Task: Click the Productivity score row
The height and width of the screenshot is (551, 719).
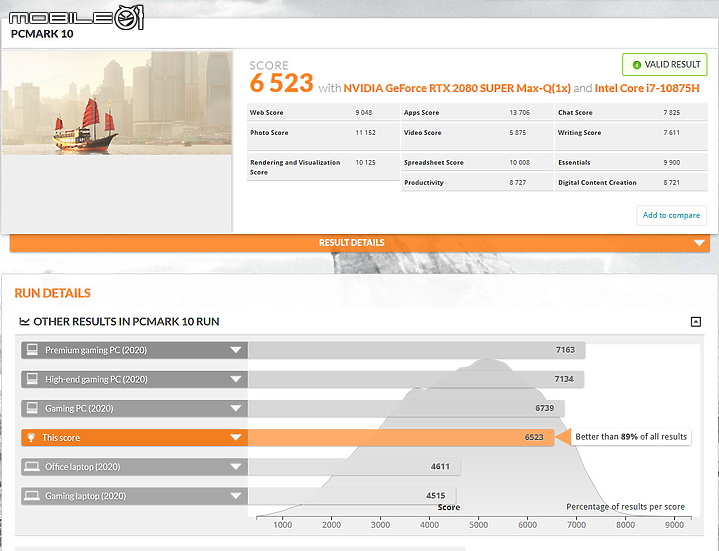Action: pyautogui.click(x=477, y=182)
